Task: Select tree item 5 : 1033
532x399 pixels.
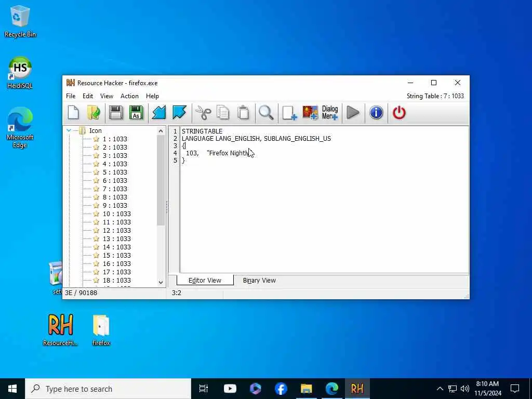Action: click(115, 172)
